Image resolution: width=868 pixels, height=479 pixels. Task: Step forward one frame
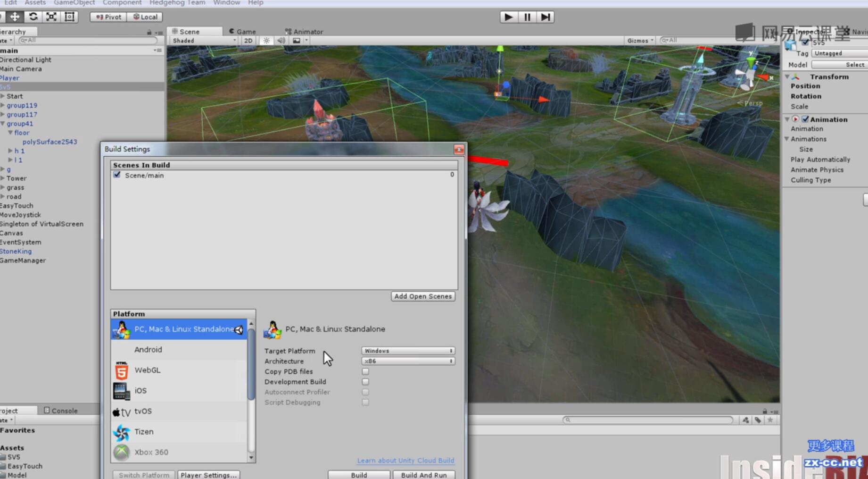tap(546, 17)
